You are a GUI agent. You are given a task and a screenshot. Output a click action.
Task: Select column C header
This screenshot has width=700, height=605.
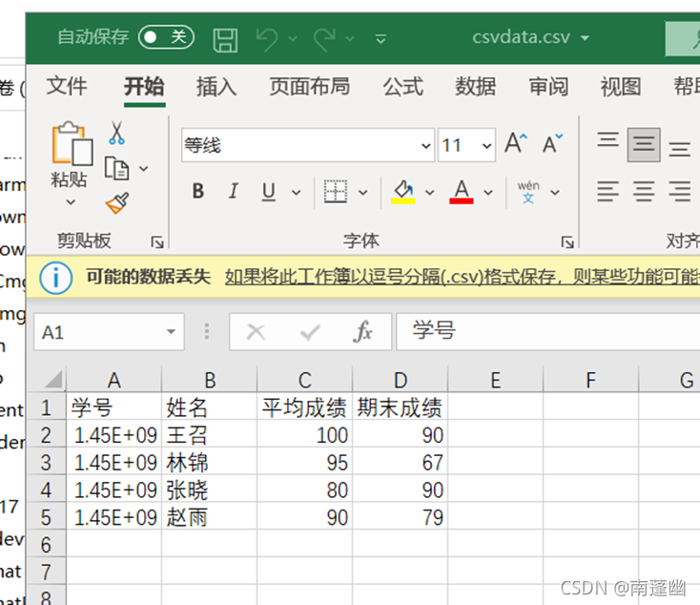[304, 380]
